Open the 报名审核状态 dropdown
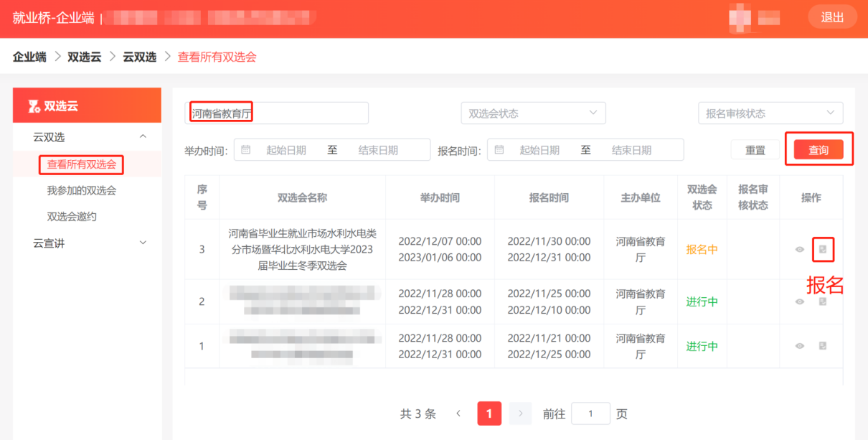The image size is (868, 440). coord(770,113)
